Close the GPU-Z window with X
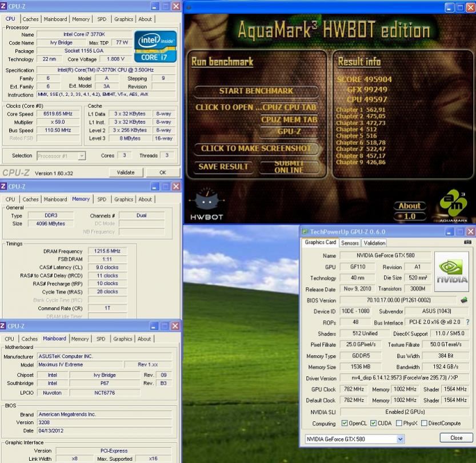Viewport: 476px width, 463px height. coord(470,232)
